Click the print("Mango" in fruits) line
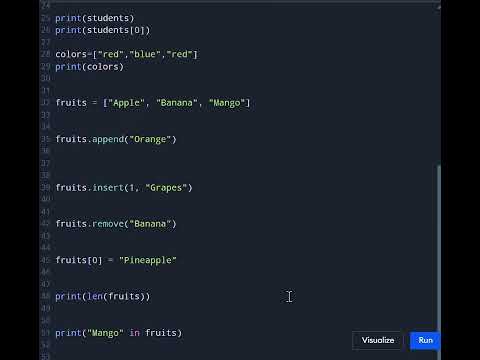Screen dimensions: 480x360 (119, 333)
